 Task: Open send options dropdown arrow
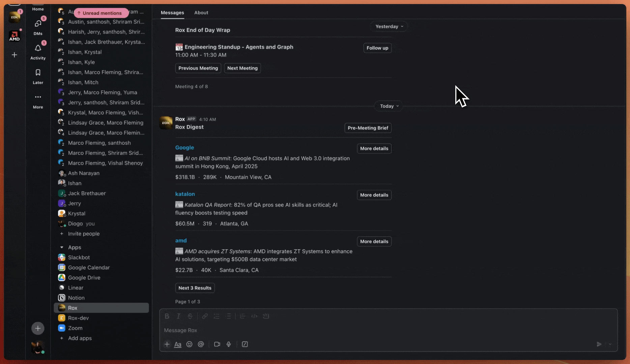(610, 344)
